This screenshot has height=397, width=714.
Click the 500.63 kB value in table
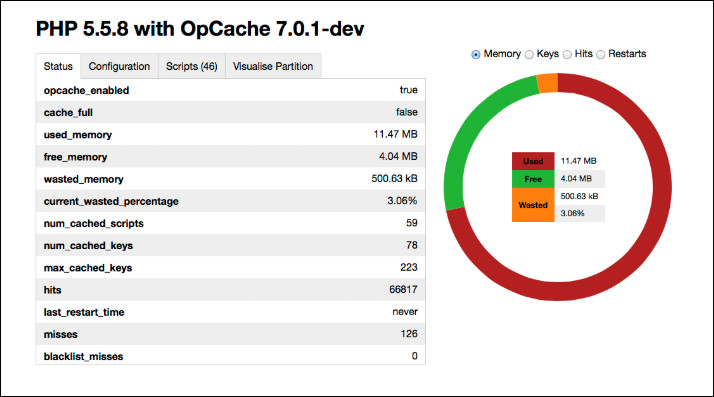(394, 178)
